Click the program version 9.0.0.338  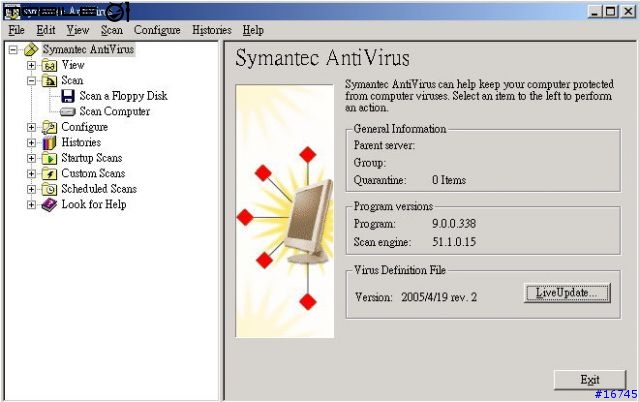point(454,224)
